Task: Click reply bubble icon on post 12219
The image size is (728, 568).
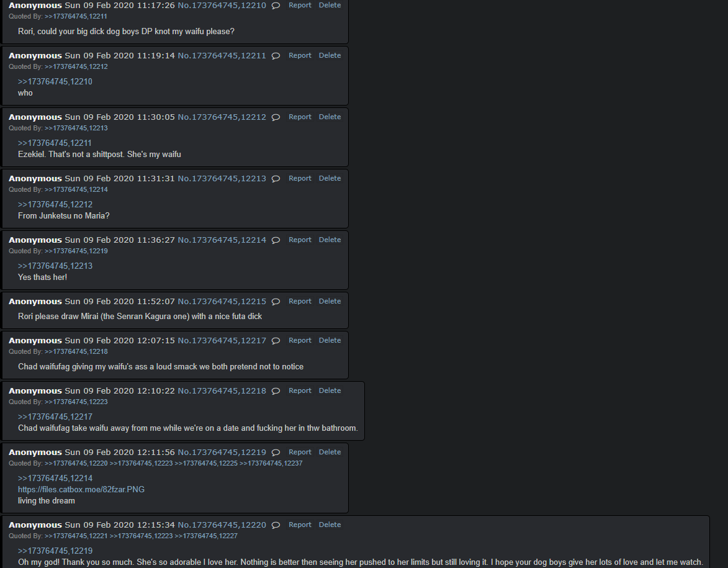Action: click(276, 453)
